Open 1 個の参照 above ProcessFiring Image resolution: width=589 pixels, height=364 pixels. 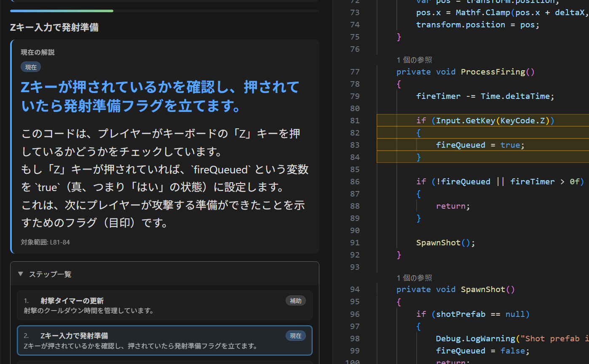point(414,60)
